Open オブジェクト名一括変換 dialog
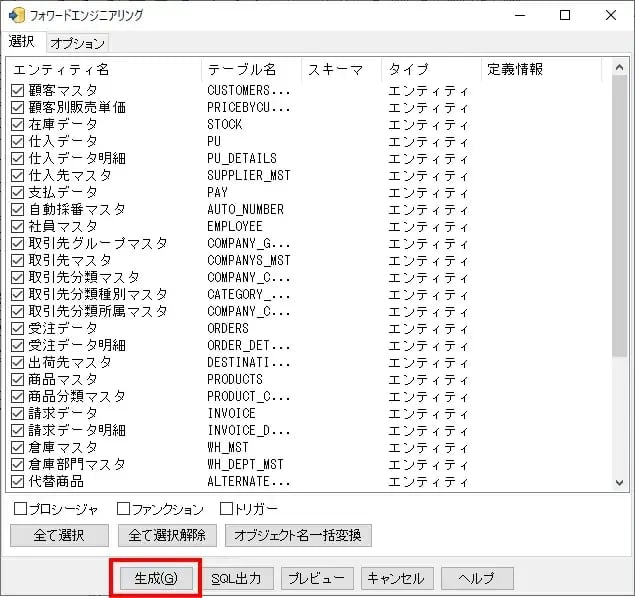 tap(298, 535)
